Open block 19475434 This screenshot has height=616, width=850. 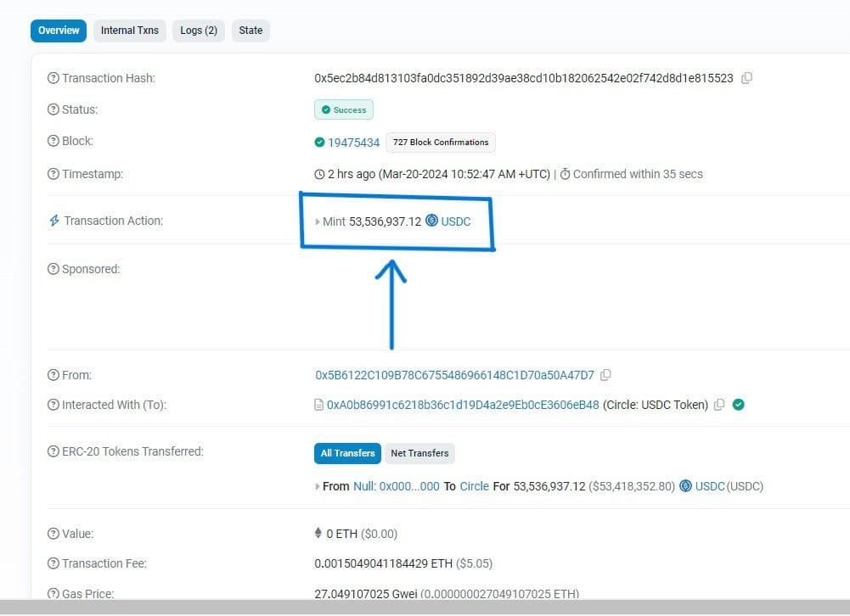[352, 143]
